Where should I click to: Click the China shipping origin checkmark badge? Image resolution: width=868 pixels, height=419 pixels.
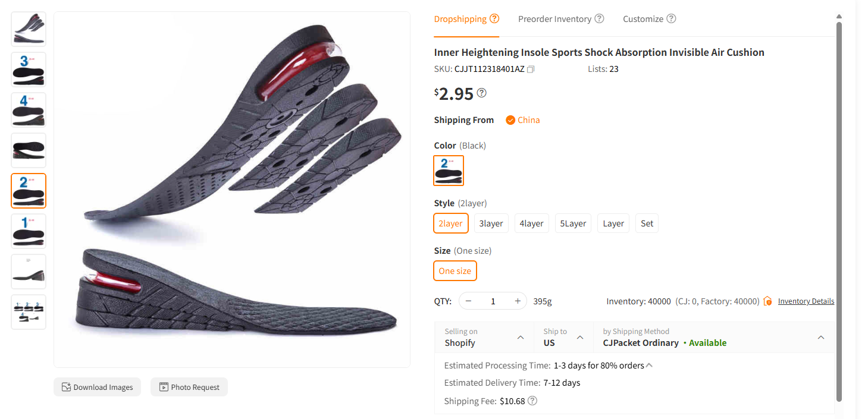point(510,119)
